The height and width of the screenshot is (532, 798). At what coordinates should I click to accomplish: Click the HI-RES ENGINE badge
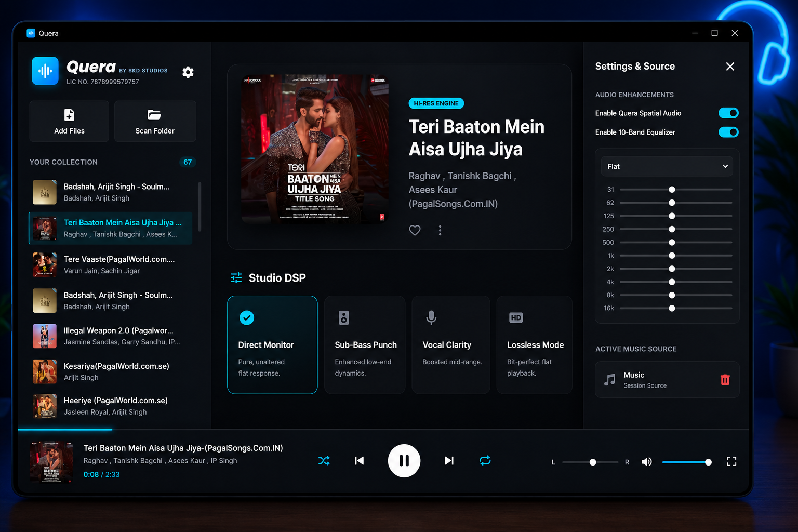[x=436, y=103]
